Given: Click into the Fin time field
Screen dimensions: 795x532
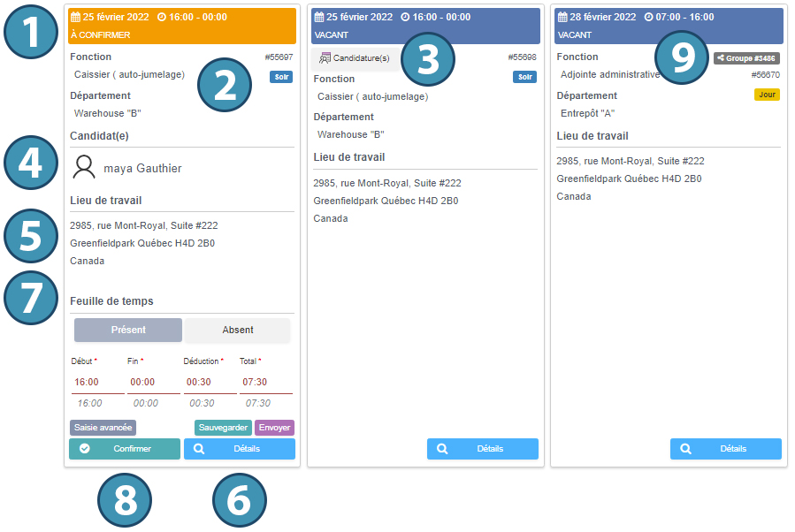Looking at the screenshot, I should (153, 383).
